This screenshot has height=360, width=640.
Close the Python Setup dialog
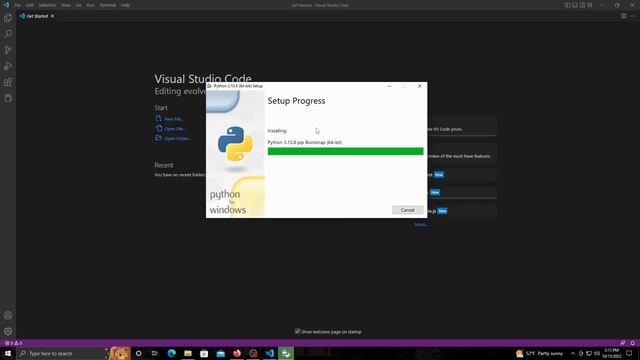pyautogui.click(x=419, y=86)
